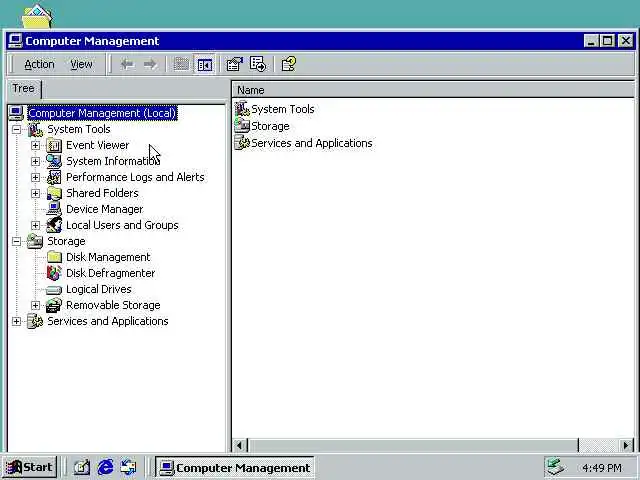This screenshot has height=480, width=640.
Task: Click Local Users and Groups icon
Action: tap(54, 225)
